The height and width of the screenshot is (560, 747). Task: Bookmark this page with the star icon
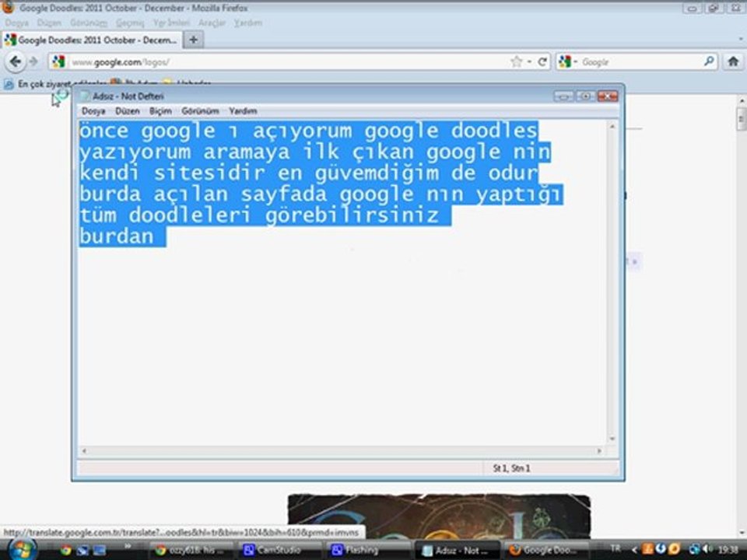517,62
